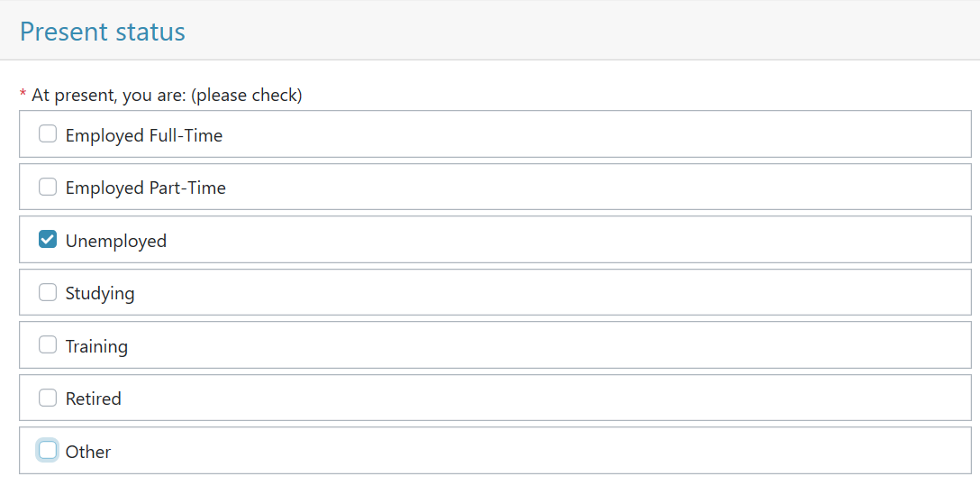Click the Training label text
The height and width of the screenshot is (495, 980).
(x=97, y=347)
